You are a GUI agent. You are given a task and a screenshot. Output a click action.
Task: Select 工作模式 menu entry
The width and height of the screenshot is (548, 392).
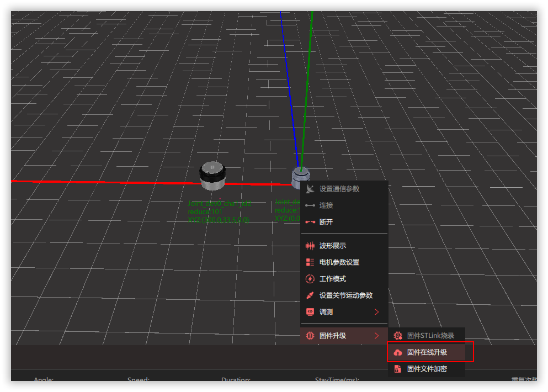pyautogui.click(x=344, y=279)
